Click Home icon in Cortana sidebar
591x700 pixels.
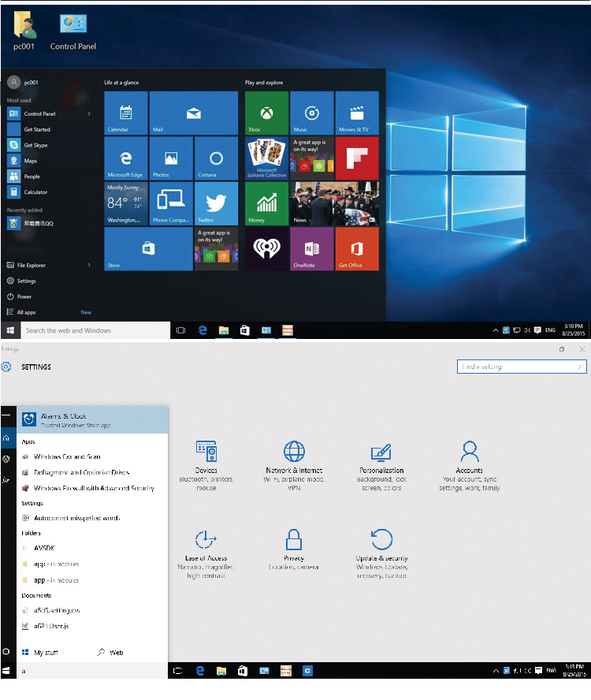pyautogui.click(x=6, y=438)
